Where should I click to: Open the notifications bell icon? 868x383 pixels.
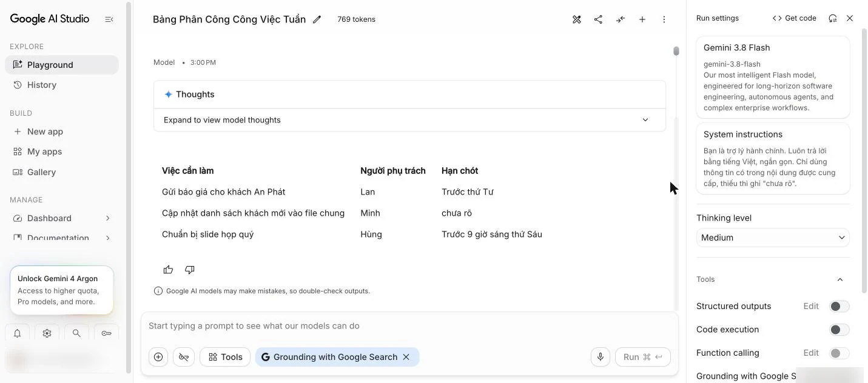click(x=18, y=333)
